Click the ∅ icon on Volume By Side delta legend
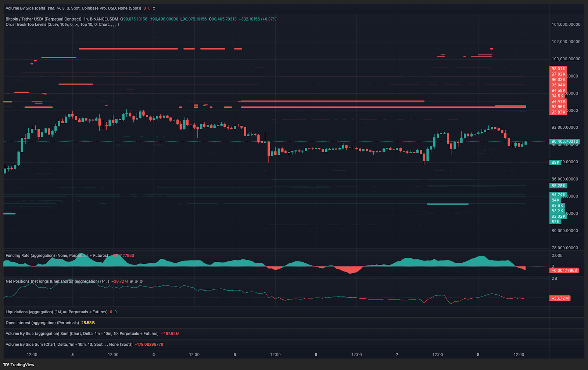 click(155, 8)
